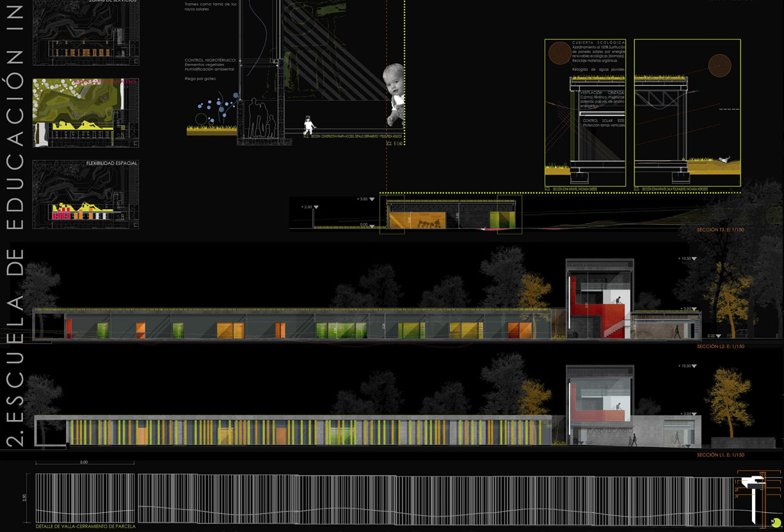Screen dimensions: 784x532
Task: Click the Ventilación Cruzada annotation text
Action: [x=602, y=93]
